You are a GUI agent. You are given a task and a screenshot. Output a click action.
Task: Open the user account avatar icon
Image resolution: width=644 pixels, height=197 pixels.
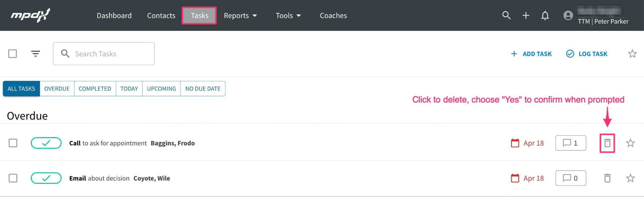568,15
